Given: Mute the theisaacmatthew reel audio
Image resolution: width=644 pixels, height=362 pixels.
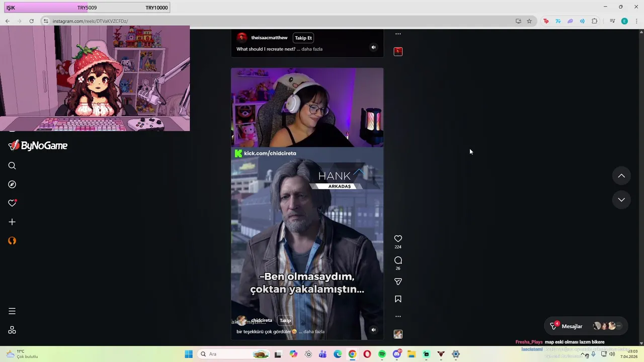Looking at the screenshot, I should [373, 47].
